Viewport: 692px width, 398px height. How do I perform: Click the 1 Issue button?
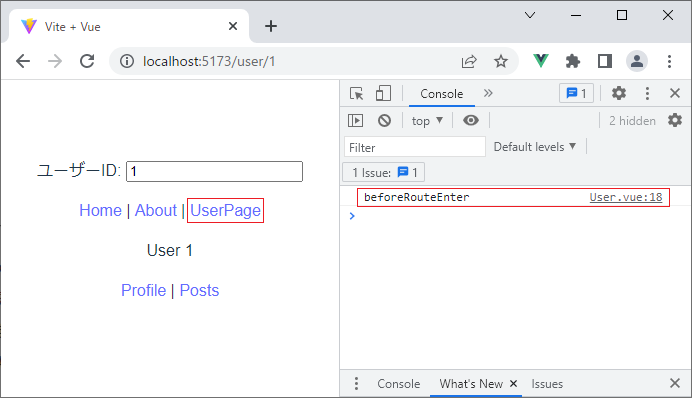coord(384,172)
